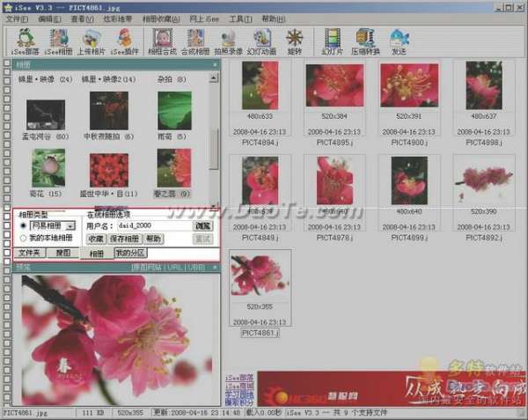
Task: Select the 孟屯河谷 (60) album thumbnail
Action: click(x=46, y=114)
